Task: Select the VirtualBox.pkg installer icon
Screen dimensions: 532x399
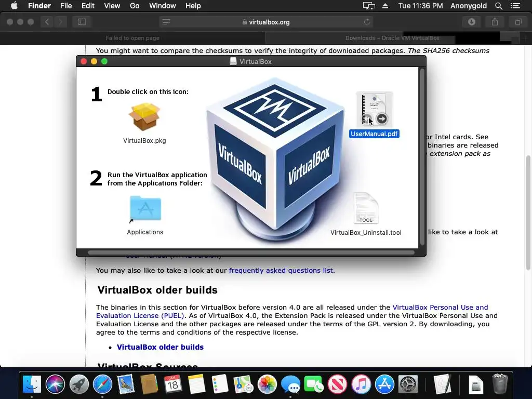Action: point(144,117)
